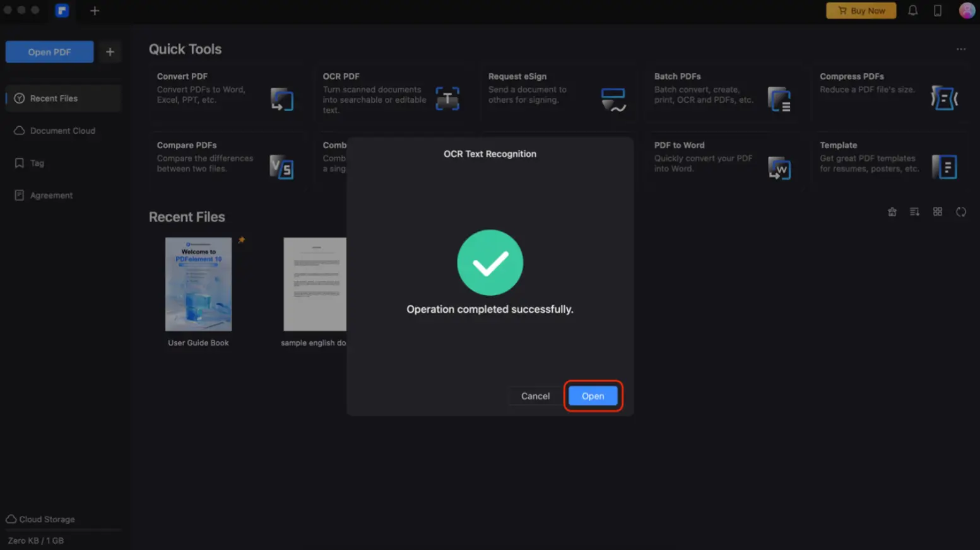The height and width of the screenshot is (550, 980).
Task: Open the Quick Tools more options menu
Action: [x=961, y=49]
